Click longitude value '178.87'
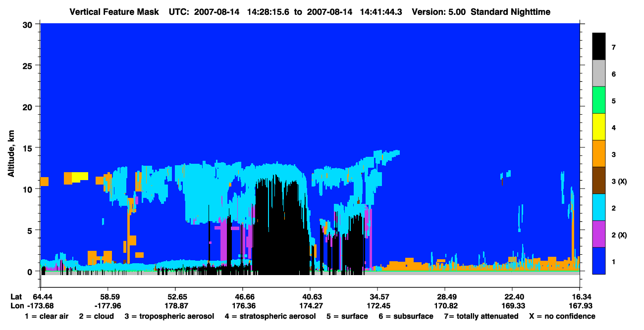The height and width of the screenshot is (330, 644). (x=175, y=306)
